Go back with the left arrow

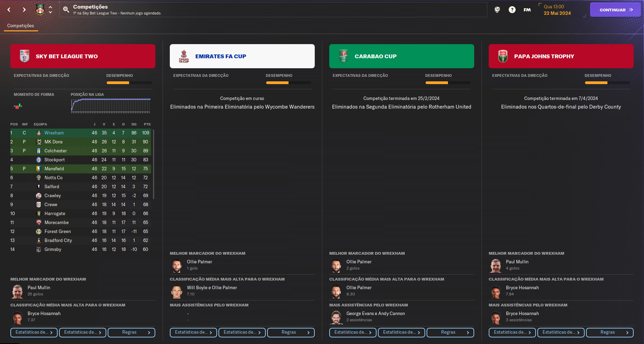pos(9,10)
